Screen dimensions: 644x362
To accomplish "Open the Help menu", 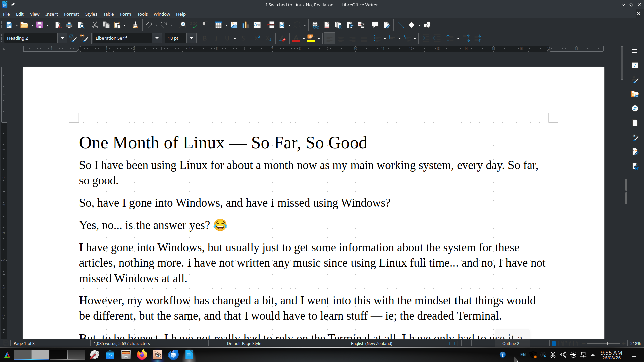I will pos(181,14).
